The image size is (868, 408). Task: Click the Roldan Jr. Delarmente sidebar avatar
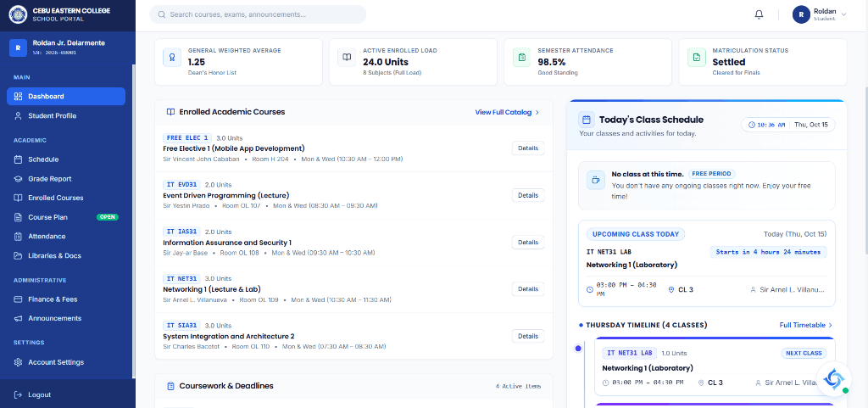click(18, 48)
